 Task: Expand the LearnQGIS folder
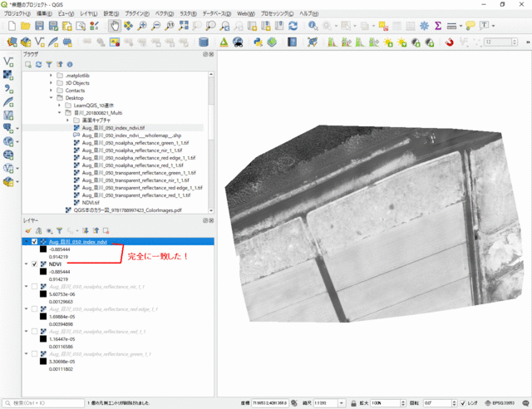59,106
